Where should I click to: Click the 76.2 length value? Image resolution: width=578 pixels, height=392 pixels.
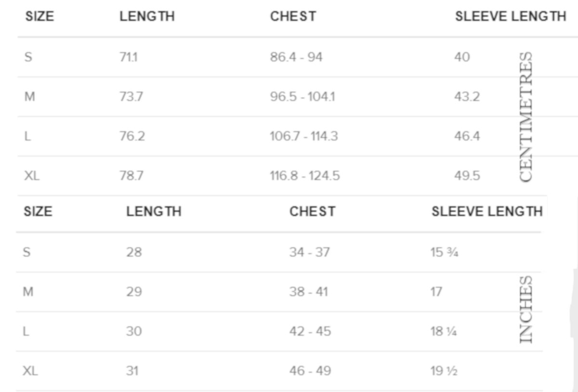[132, 136]
